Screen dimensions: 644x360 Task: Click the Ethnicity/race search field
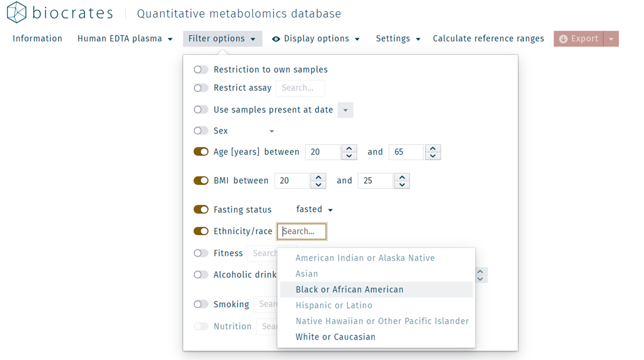[x=301, y=231]
